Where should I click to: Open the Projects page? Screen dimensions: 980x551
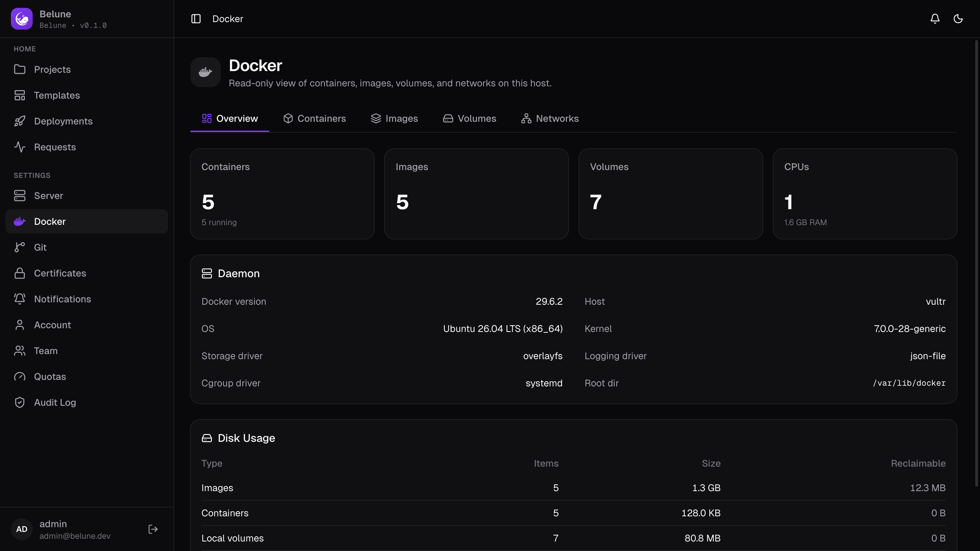[87, 69]
